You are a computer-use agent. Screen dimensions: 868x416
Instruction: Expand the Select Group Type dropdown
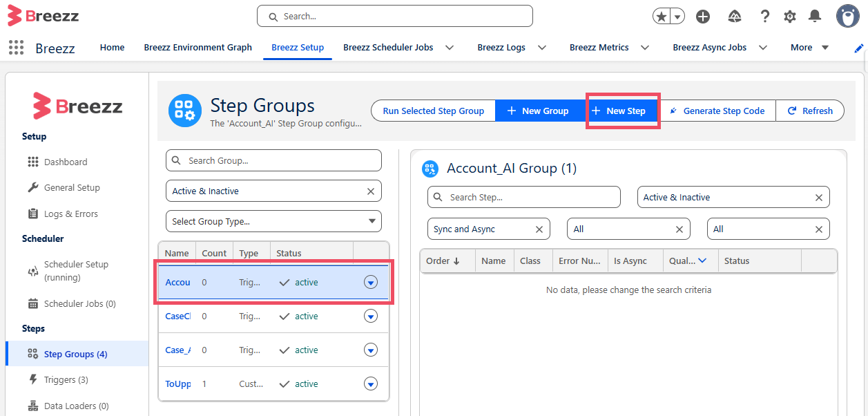pos(273,221)
